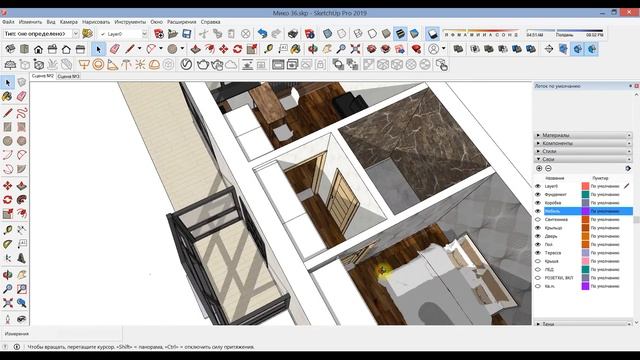Image resolution: width=640 pixels, height=360 pixels.
Task: Click the Zoom Extents icon in top toolbar
Action: (x=355, y=49)
